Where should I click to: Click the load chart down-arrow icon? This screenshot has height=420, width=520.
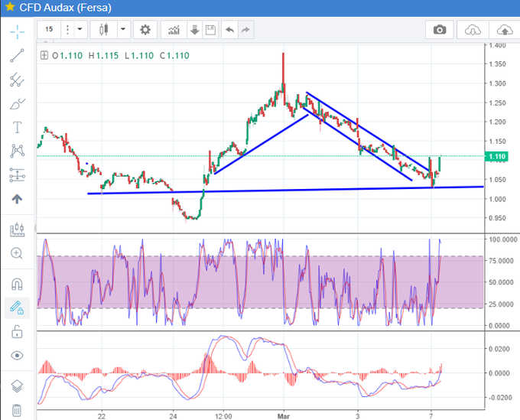point(195,30)
